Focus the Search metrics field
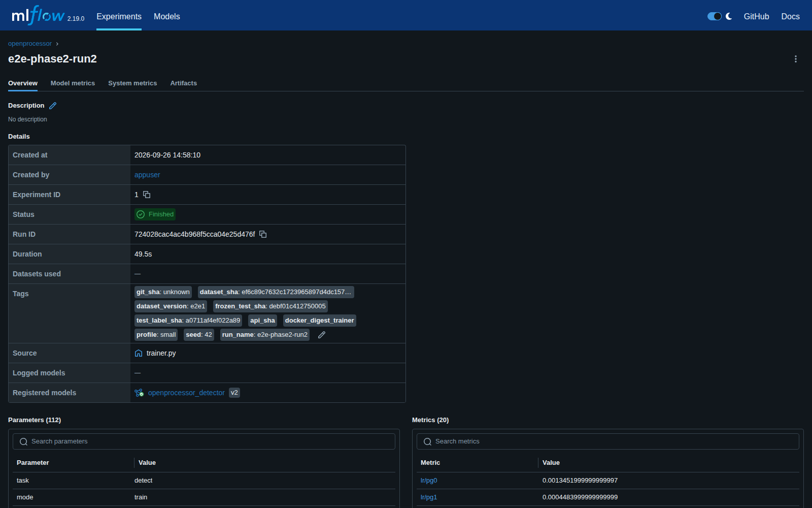Screen dimensions: 812x508 608,441
